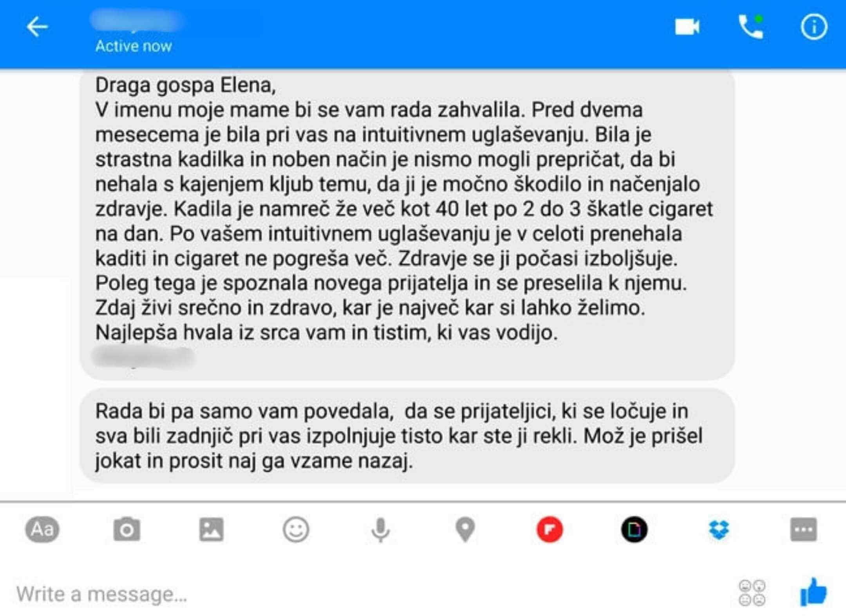Viewport: 846px width, 616px height.
Task: Open the smiley sticker picker
Action: (x=296, y=529)
